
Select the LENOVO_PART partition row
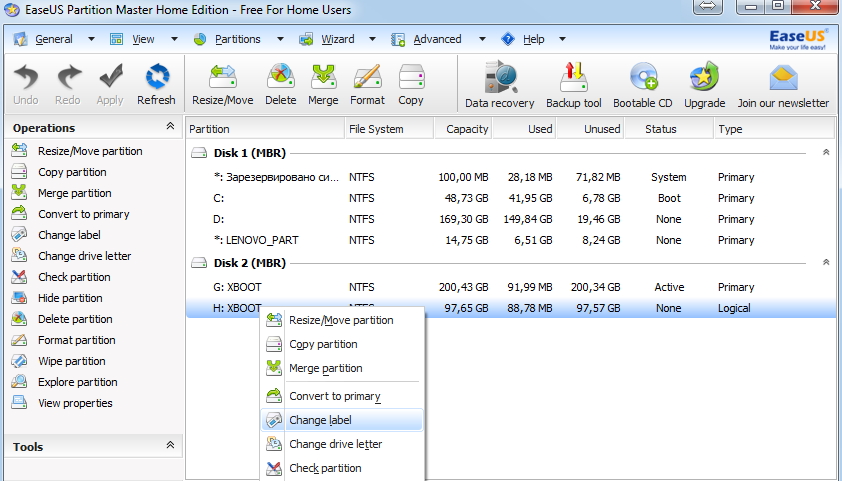[x=510, y=240]
